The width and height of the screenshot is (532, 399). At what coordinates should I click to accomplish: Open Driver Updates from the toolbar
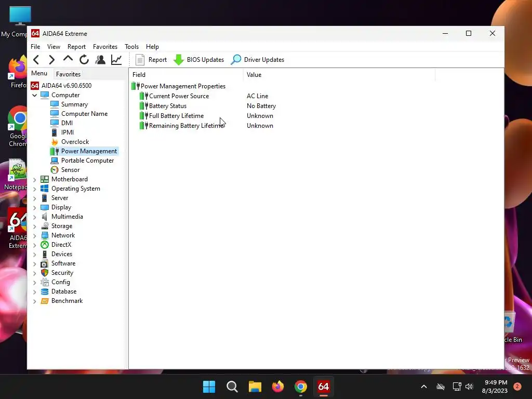point(258,60)
